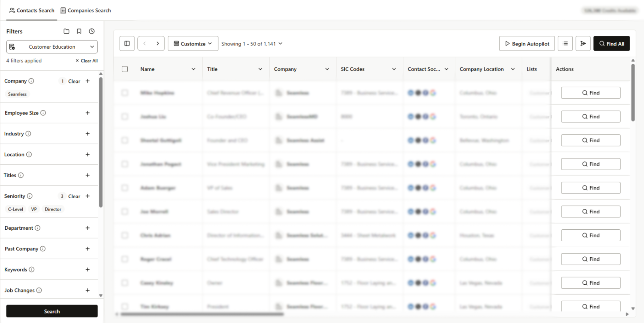The height and width of the screenshot is (323, 644).
Task: Toggle the sidebar panel layout icon
Action: [127, 43]
